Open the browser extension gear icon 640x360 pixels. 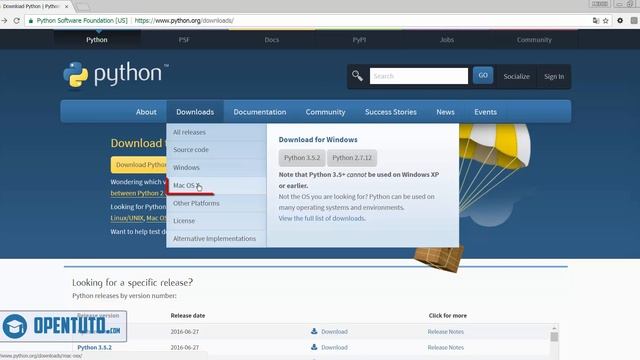[x=620, y=20]
